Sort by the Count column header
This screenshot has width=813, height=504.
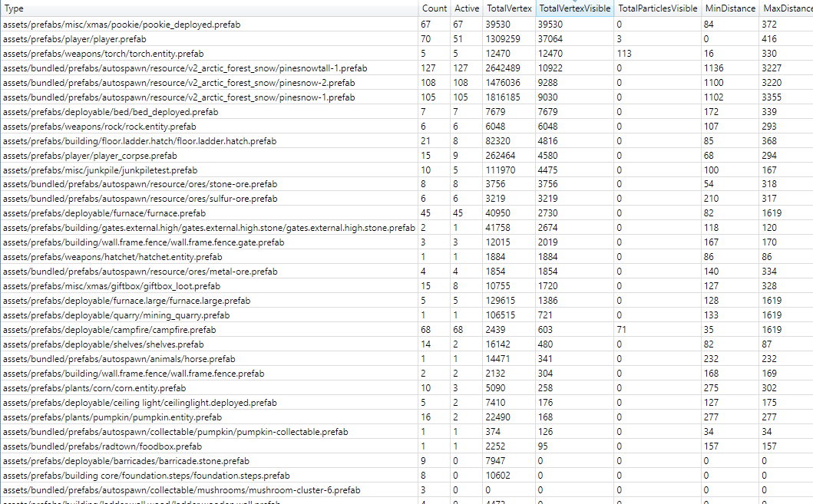pos(435,8)
